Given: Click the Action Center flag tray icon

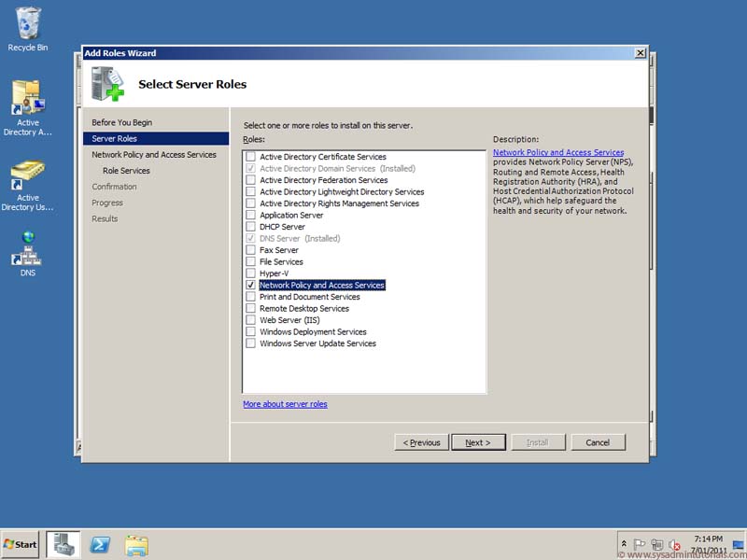Looking at the screenshot, I should pos(640,544).
